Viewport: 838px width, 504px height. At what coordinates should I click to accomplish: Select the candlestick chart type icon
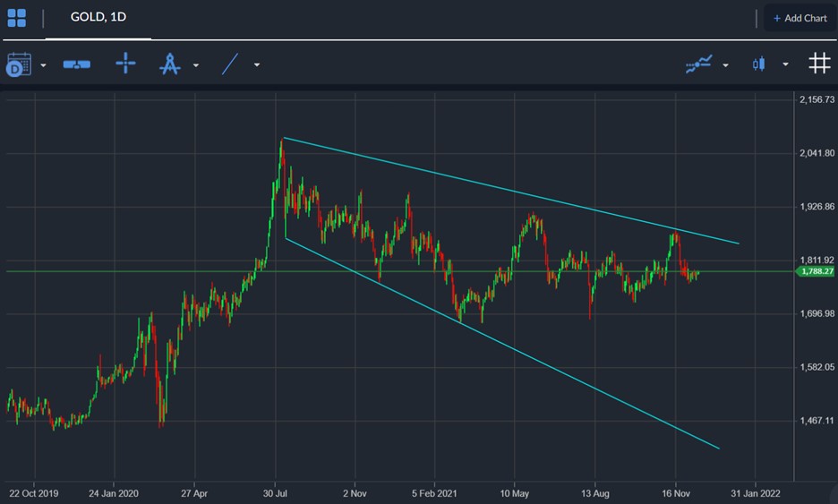click(x=760, y=64)
